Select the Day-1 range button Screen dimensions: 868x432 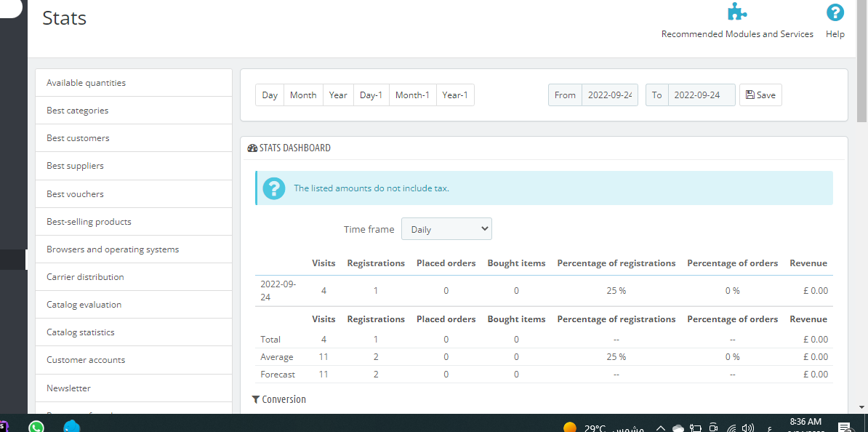(x=371, y=95)
